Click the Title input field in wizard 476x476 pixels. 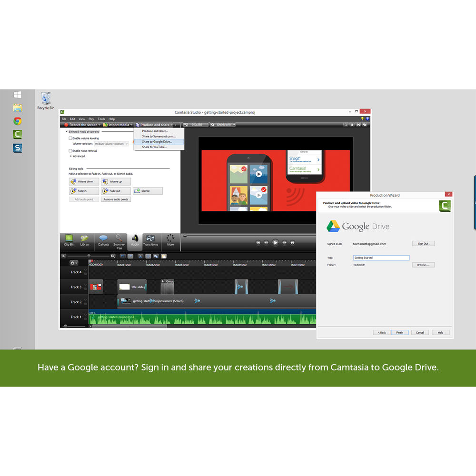click(381, 258)
